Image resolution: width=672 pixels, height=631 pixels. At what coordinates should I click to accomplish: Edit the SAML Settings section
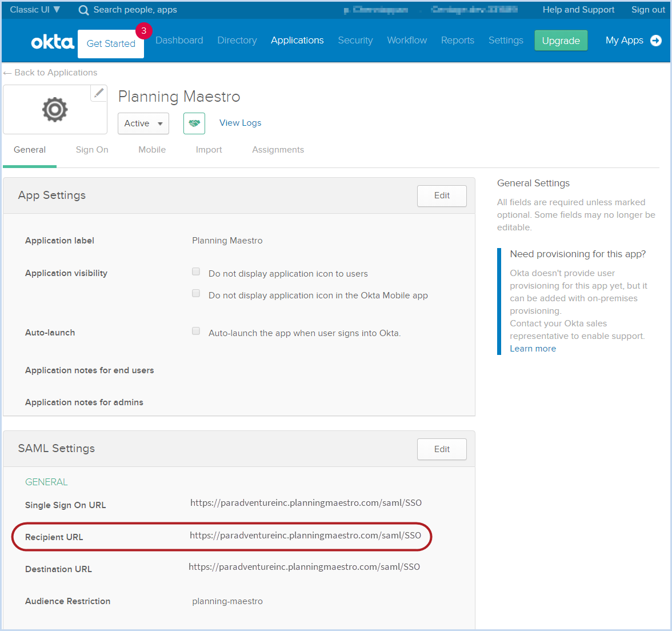(x=442, y=449)
